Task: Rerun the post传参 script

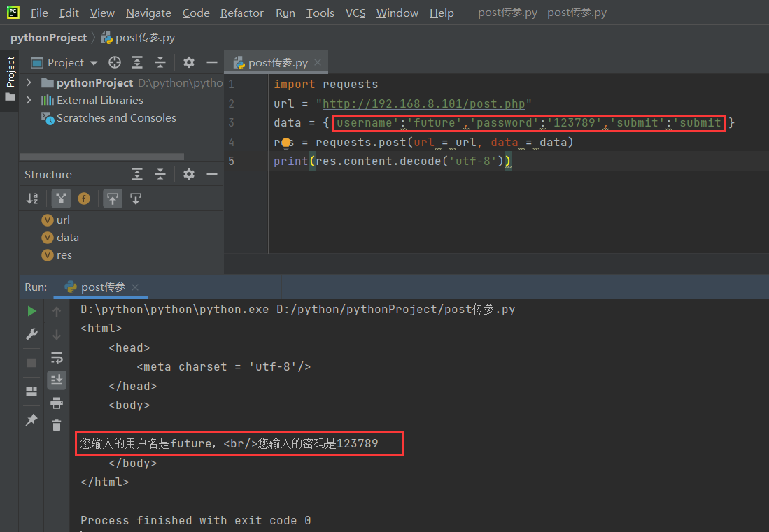Action: pos(31,310)
